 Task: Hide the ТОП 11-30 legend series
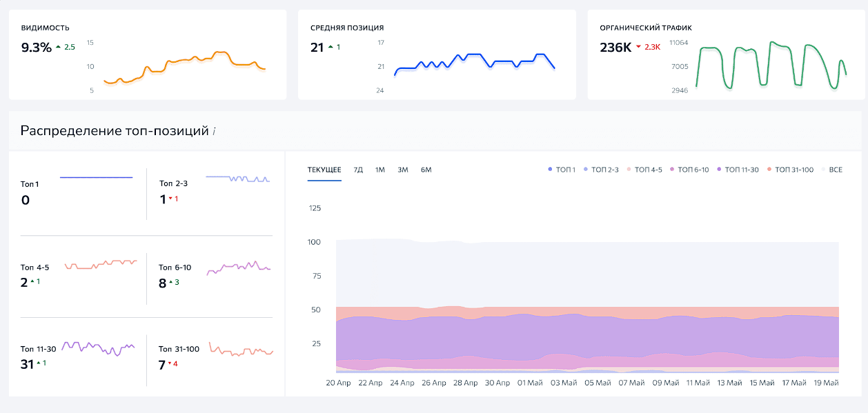738,170
